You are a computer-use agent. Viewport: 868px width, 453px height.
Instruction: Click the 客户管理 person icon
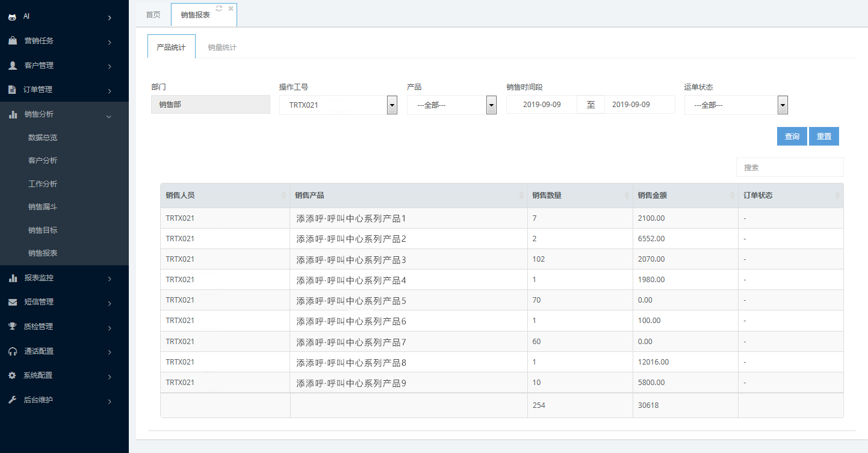pos(12,66)
